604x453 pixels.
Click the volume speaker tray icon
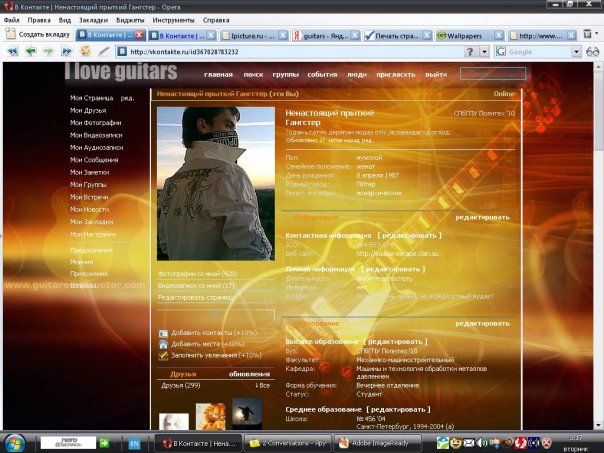click(x=482, y=443)
